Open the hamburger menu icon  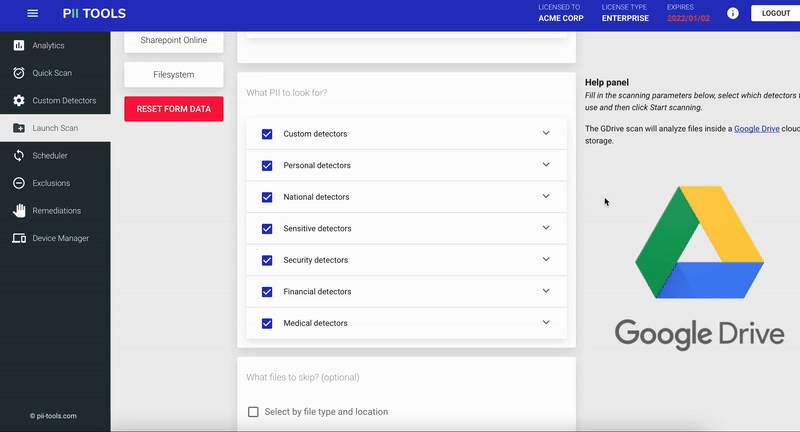coord(33,13)
